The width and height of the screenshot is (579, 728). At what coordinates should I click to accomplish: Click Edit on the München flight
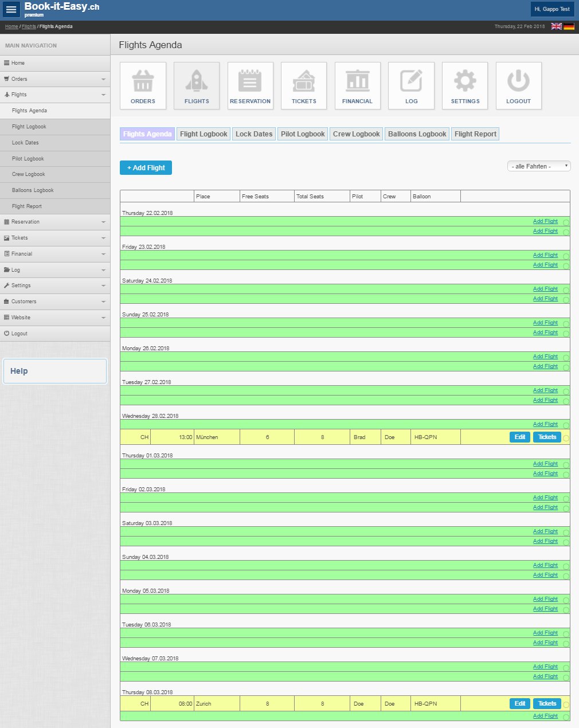click(519, 437)
